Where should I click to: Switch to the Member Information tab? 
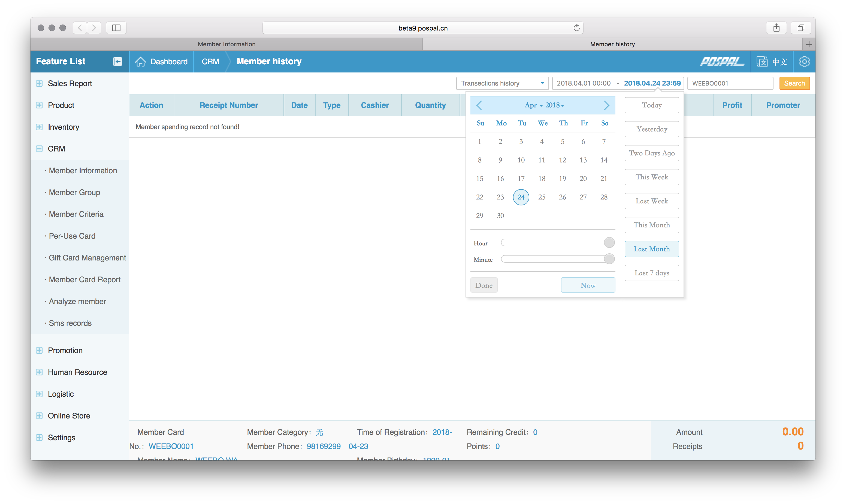226,44
